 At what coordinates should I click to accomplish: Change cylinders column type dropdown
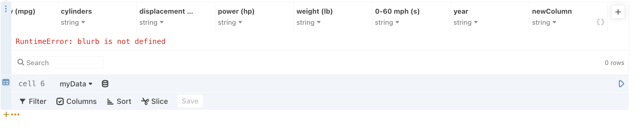(73, 22)
